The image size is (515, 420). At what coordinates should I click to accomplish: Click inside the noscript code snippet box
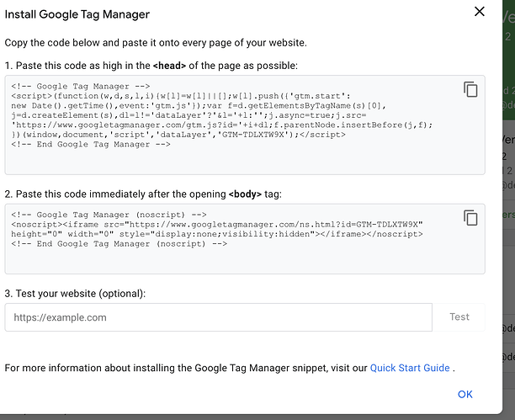tap(245, 239)
